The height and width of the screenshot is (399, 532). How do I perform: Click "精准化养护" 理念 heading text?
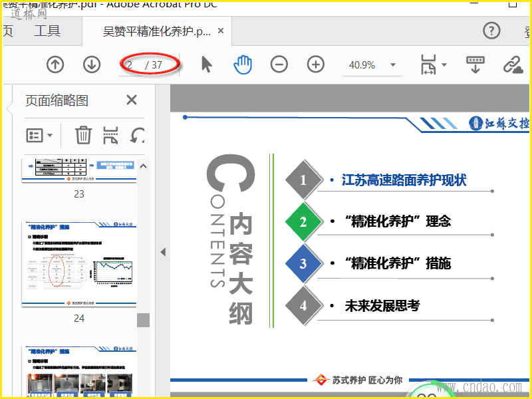tap(398, 221)
